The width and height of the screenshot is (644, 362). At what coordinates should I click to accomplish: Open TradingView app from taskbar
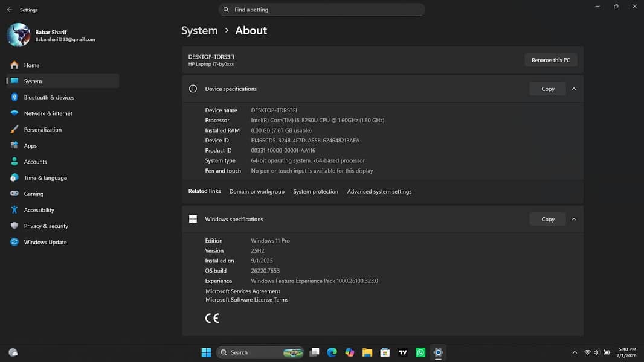pyautogui.click(x=402, y=352)
